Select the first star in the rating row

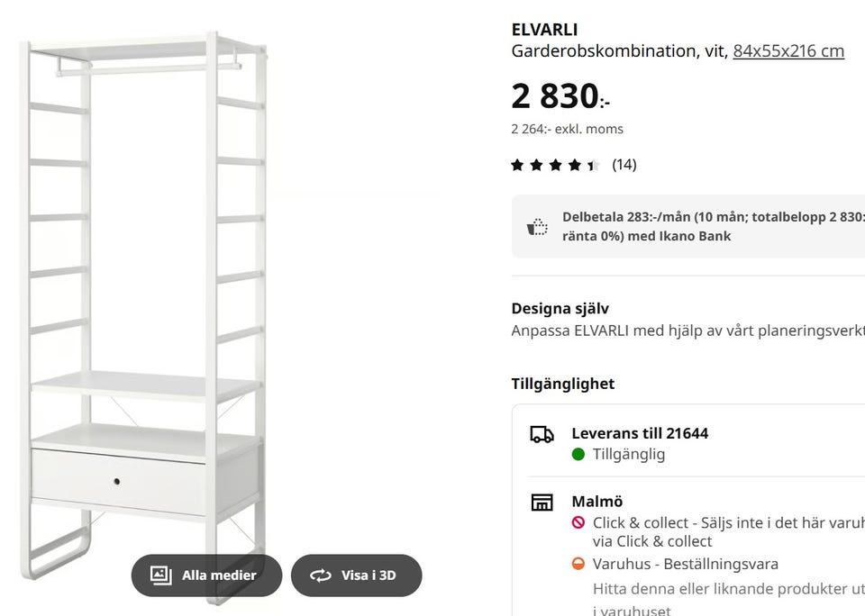(x=519, y=164)
